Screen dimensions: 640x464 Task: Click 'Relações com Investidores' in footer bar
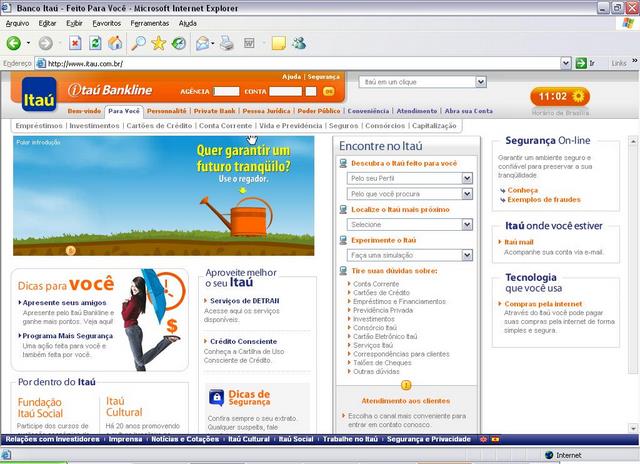pyautogui.click(x=53, y=439)
